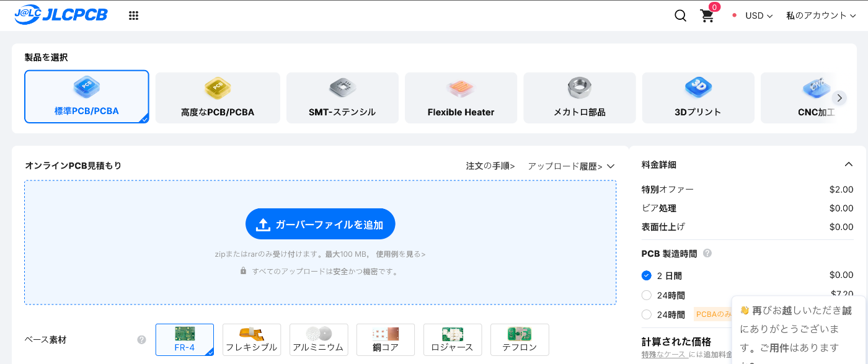Switch to the 3Dプリント product tab

[697, 98]
